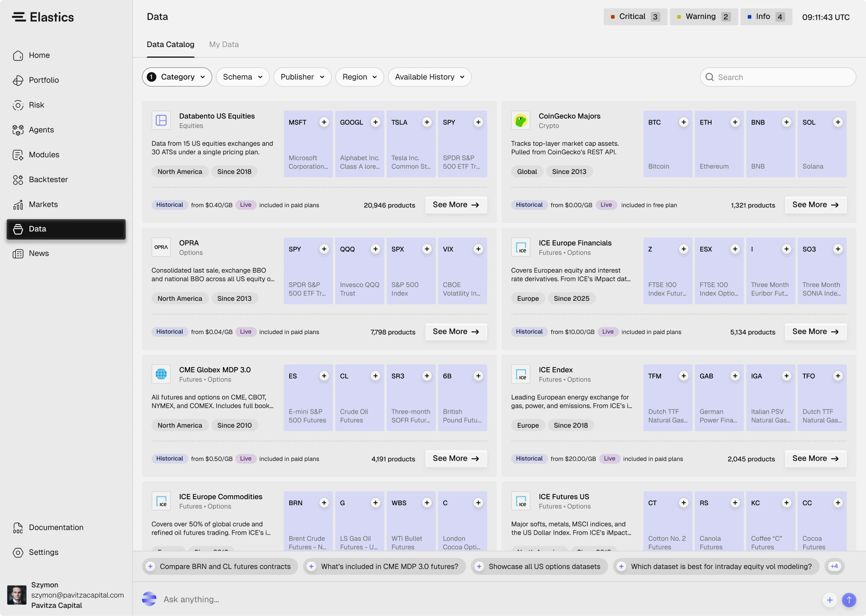
Task: Open Warning alerts badge
Action: tap(703, 17)
